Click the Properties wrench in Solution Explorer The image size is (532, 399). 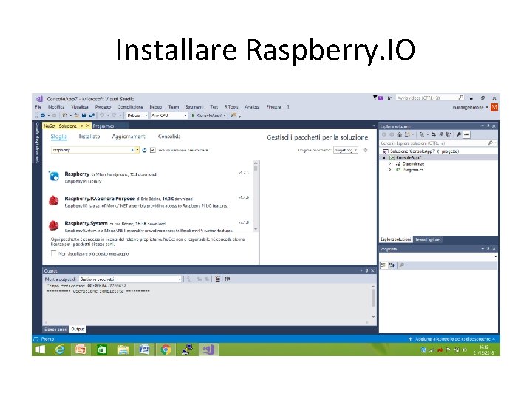click(458, 134)
